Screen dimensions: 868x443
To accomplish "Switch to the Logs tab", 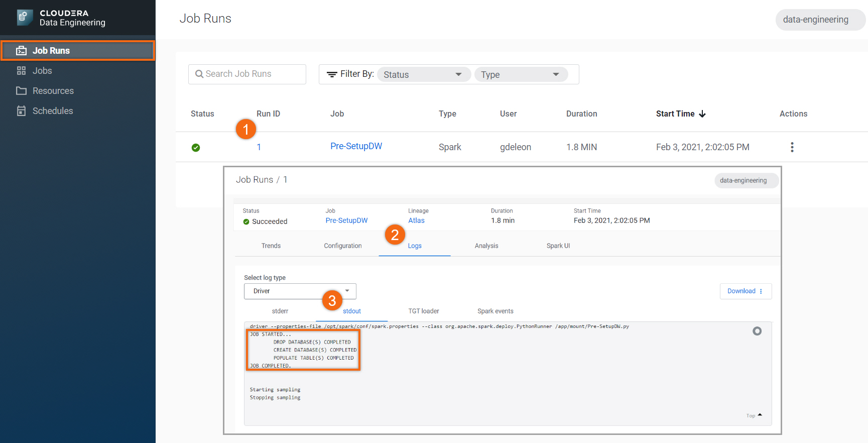I will [x=415, y=246].
